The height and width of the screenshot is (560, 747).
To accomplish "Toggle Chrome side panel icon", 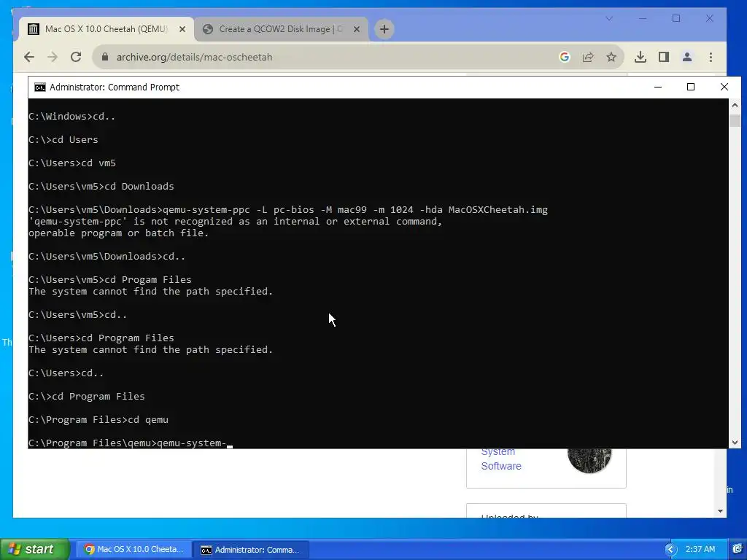I will (664, 57).
